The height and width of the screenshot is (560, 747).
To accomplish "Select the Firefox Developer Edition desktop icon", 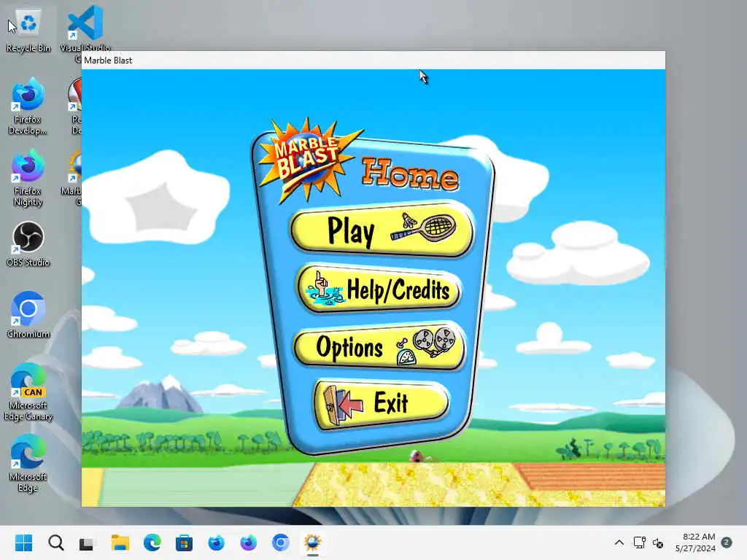I will [x=28, y=106].
